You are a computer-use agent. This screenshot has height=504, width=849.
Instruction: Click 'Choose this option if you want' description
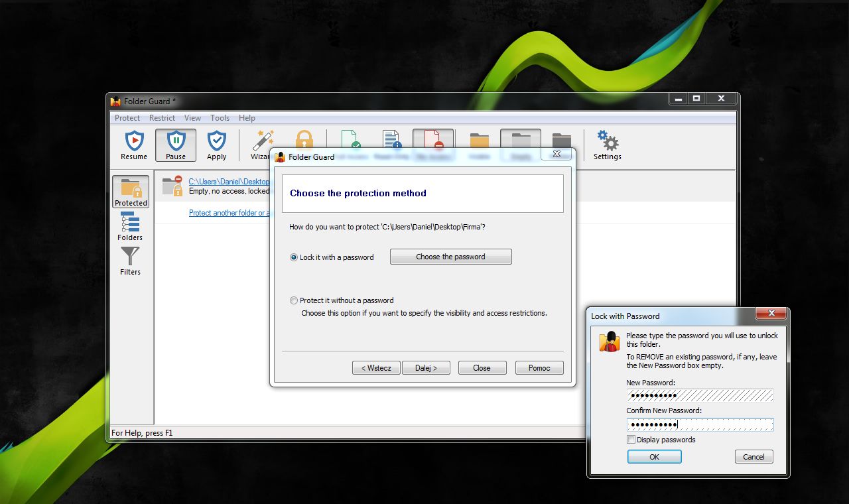[424, 313]
